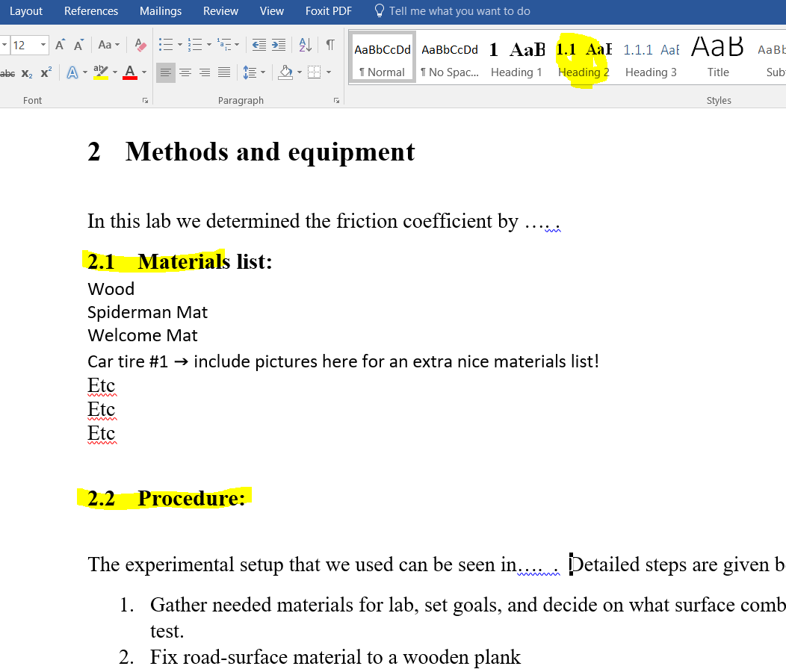Image resolution: width=786 pixels, height=672 pixels.
Task: Open the Foxit PDF tab
Action: point(329,11)
